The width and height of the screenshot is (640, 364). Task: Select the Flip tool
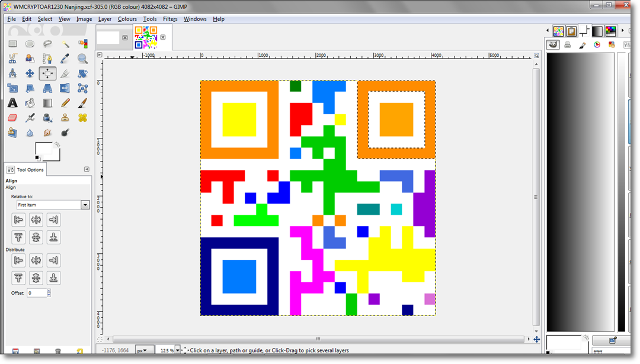tap(65, 88)
